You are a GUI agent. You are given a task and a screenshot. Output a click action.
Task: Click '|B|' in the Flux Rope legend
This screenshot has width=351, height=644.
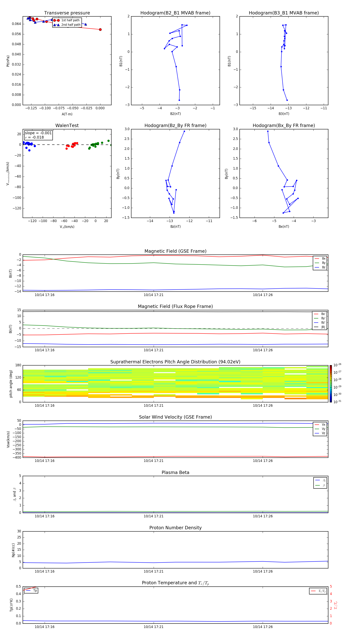(x=320, y=327)
